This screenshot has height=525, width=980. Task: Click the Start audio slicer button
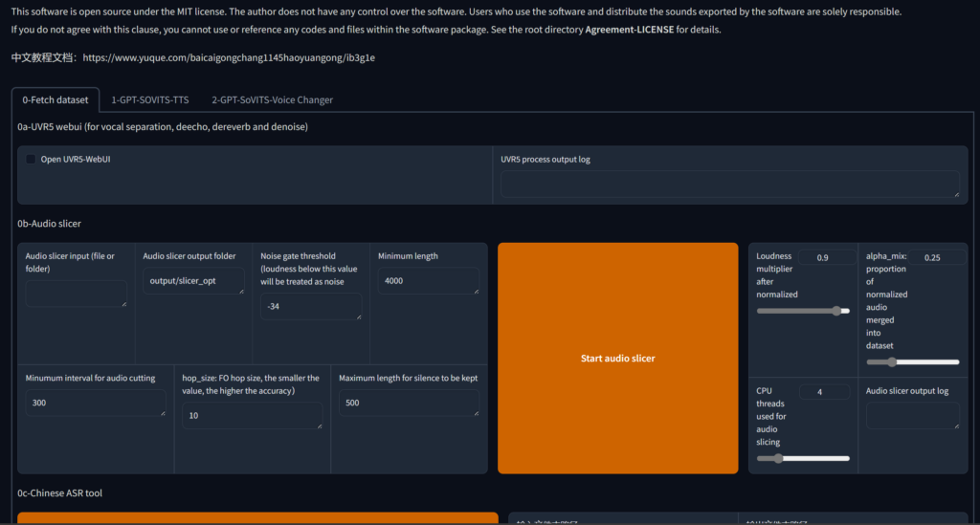tap(617, 359)
